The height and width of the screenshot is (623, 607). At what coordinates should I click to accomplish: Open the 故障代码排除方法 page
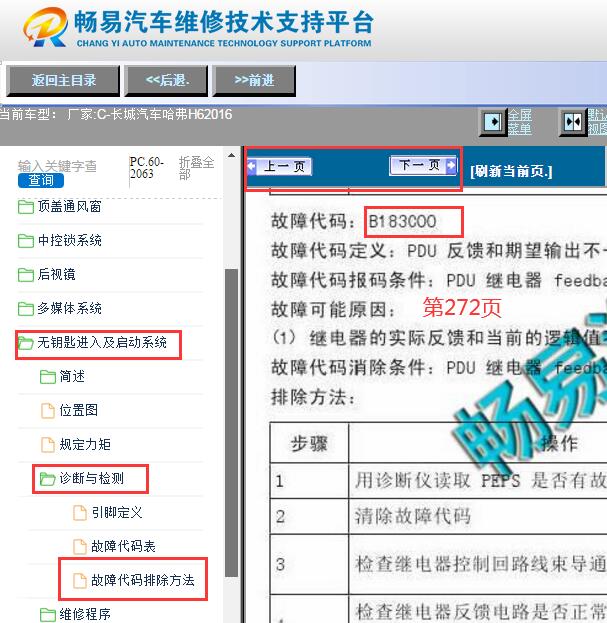143,580
